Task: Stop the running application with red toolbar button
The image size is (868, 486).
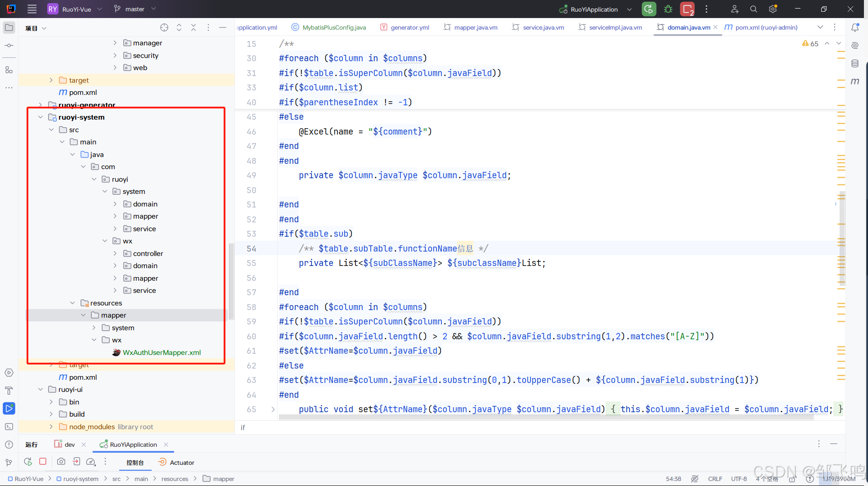Action: point(687,9)
